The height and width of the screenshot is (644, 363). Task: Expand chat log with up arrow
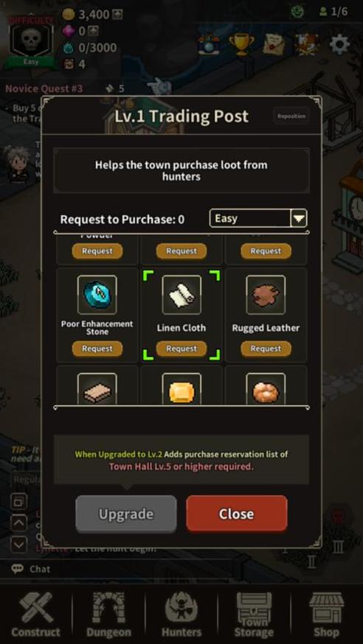19,523
